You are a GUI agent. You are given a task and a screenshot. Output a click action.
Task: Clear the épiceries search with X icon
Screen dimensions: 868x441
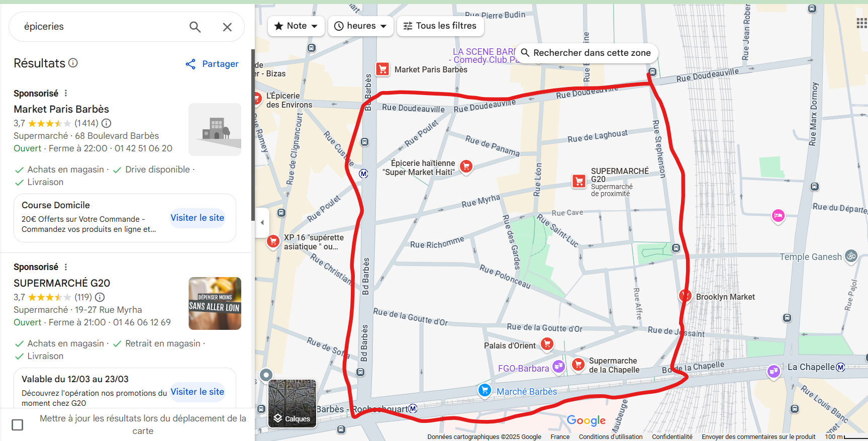(x=227, y=27)
